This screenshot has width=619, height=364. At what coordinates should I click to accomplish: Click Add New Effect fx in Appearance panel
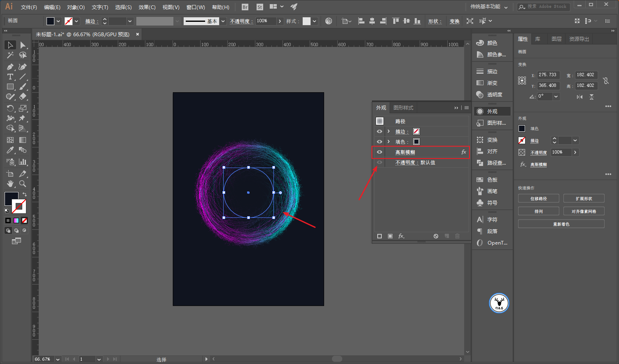click(x=401, y=236)
